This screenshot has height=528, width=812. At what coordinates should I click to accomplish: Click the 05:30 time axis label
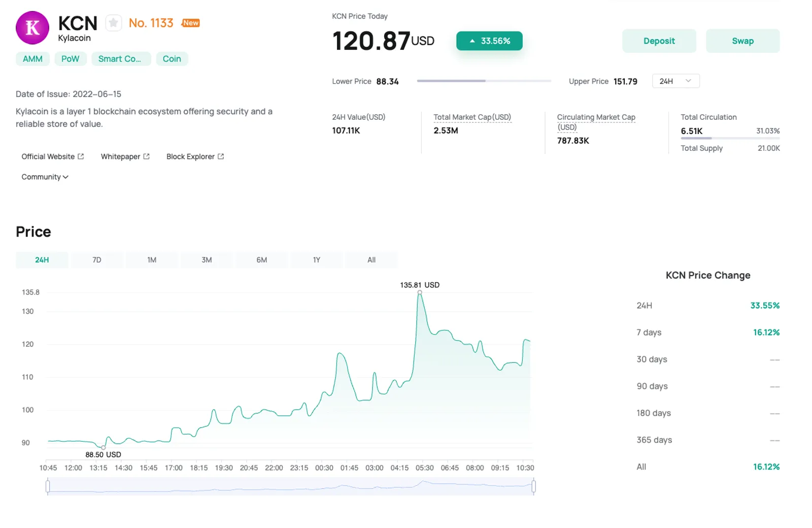[x=425, y=468]
